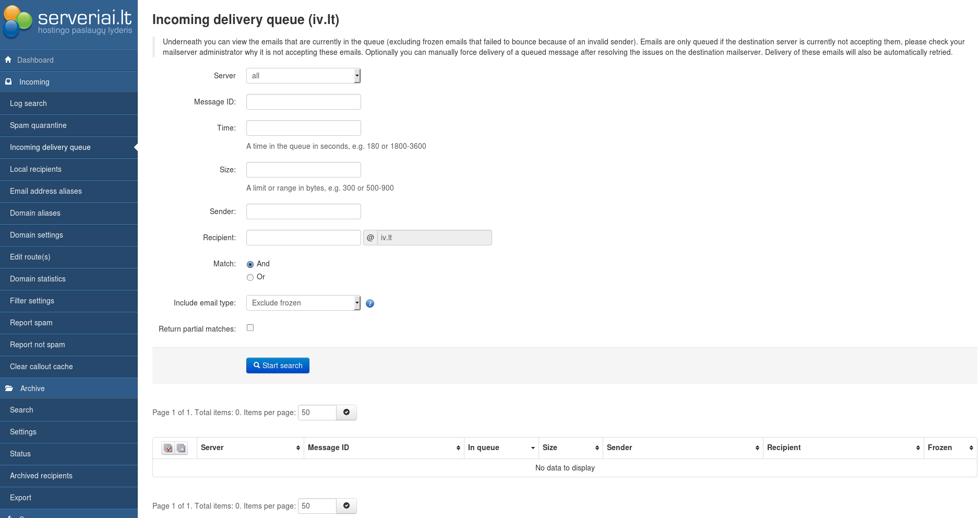980x518 pixels.
Task: Collapse the Archive section in the sidebar
Action: click(x=32, y=388)
